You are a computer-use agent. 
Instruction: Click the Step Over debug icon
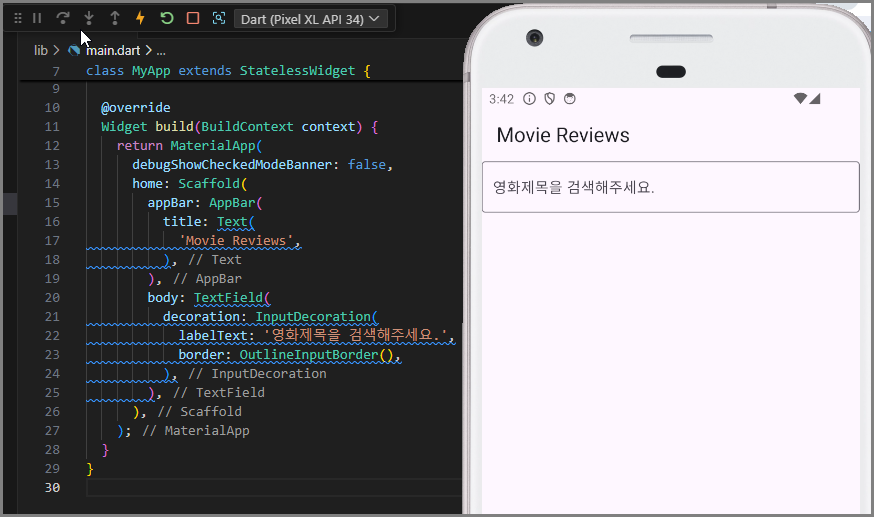pos(63,18)
